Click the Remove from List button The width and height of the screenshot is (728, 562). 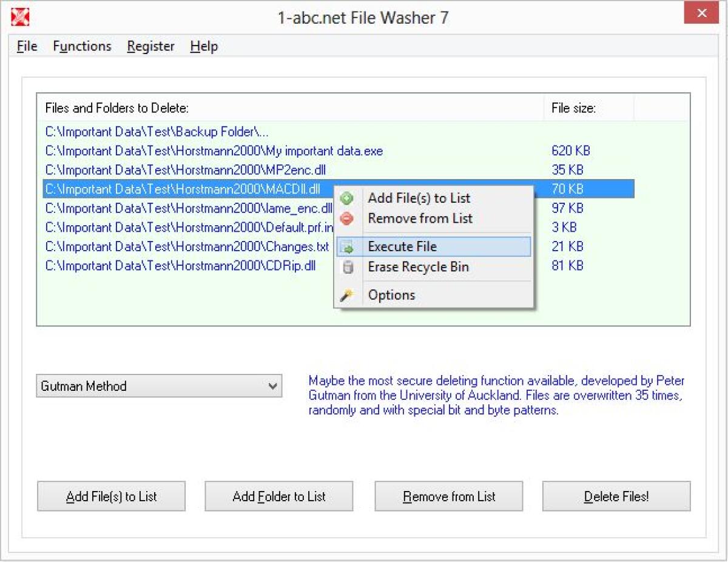448,496
